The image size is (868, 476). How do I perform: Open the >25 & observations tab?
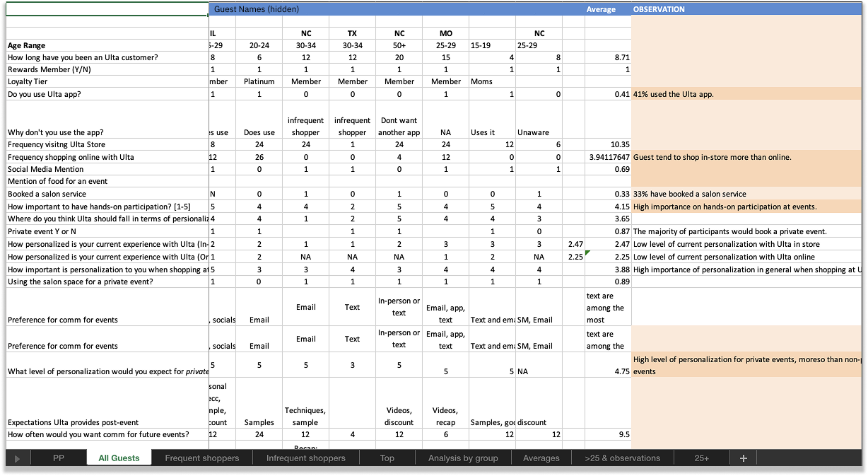(x=622, y=458)
